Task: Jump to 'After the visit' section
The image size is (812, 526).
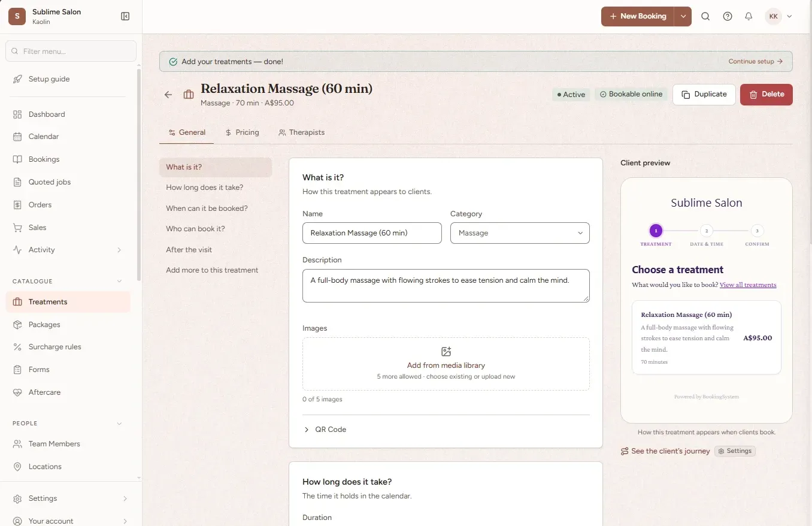Action: [216, 250]
